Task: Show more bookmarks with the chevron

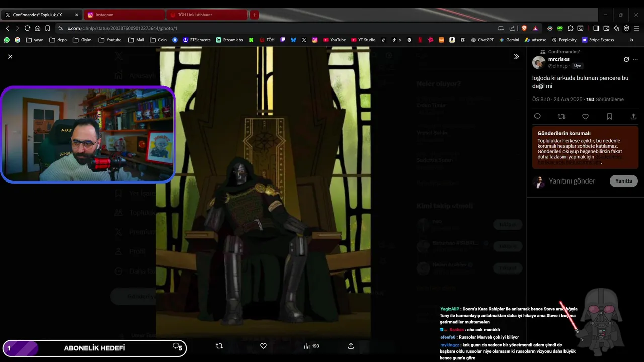Action: (632, 40)
